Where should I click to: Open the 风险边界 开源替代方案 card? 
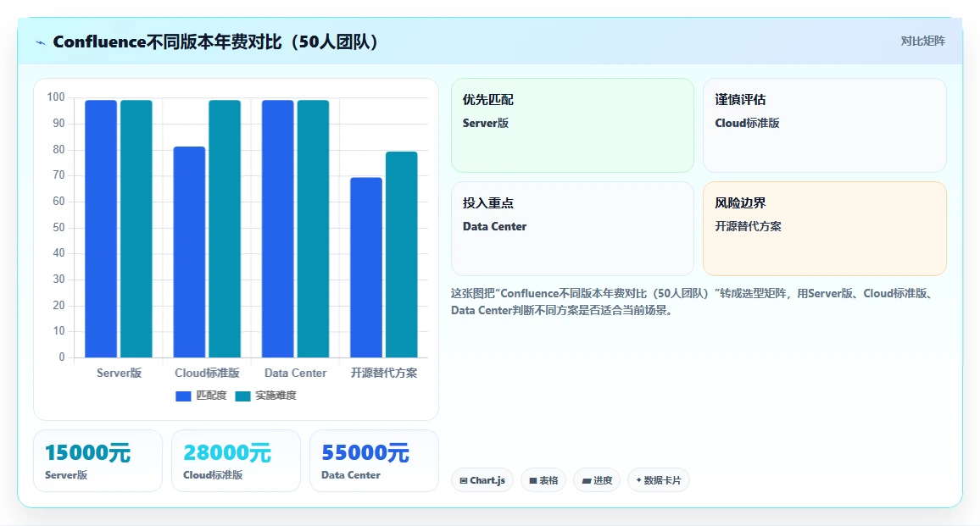click(x=824, y=229)
